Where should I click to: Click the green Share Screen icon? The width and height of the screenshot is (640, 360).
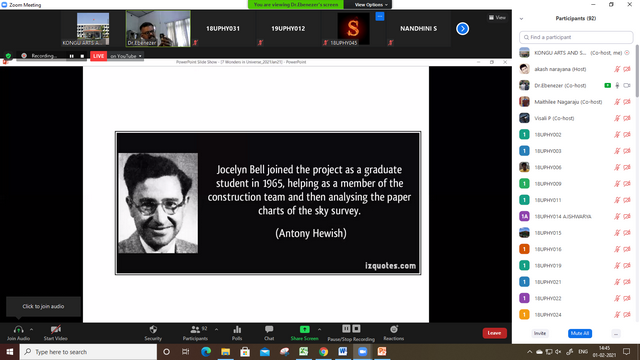(x=304, y=329)
